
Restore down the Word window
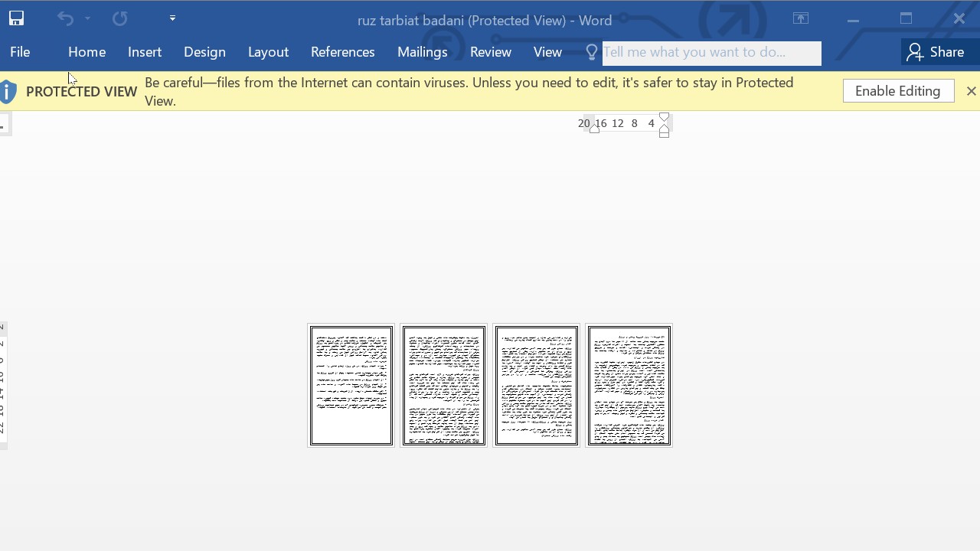(906, 18)
